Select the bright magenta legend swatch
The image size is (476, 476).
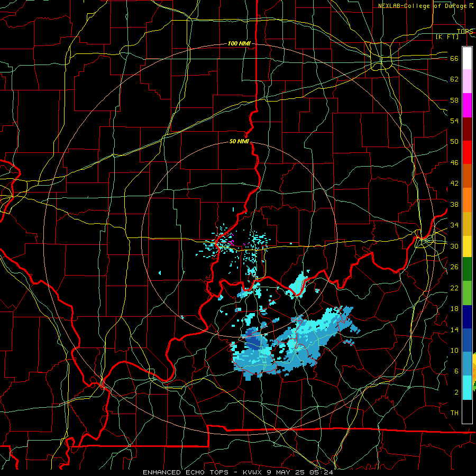click(x=467, y=105)
